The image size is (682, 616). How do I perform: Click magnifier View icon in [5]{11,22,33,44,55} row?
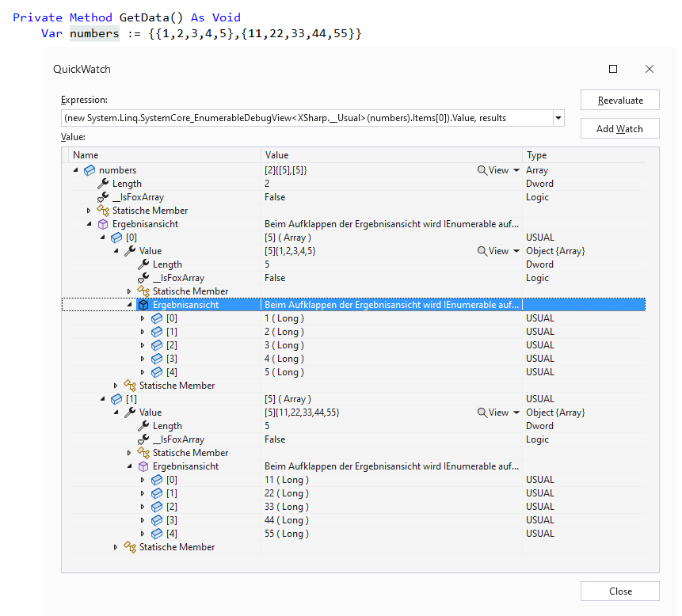click(x=482, y=413)
